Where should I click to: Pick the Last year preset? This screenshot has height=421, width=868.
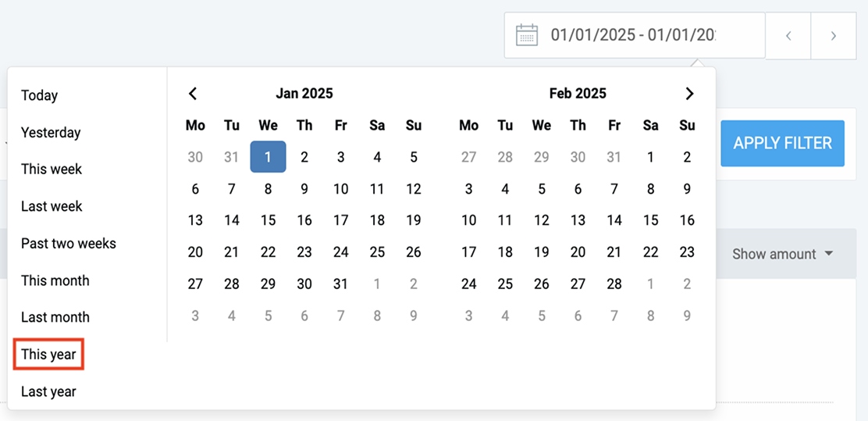[48, 391]
